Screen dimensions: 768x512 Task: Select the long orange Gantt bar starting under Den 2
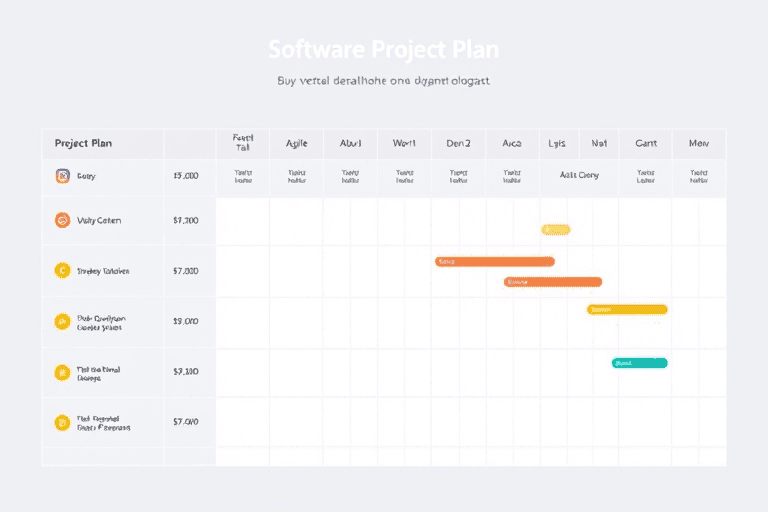(x=495, y=262)
